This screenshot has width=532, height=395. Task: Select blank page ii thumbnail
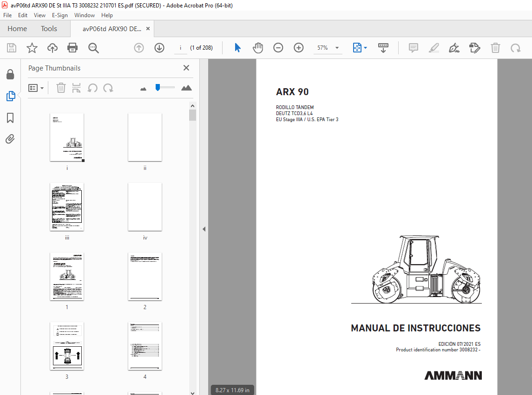(x=145, y=137)
